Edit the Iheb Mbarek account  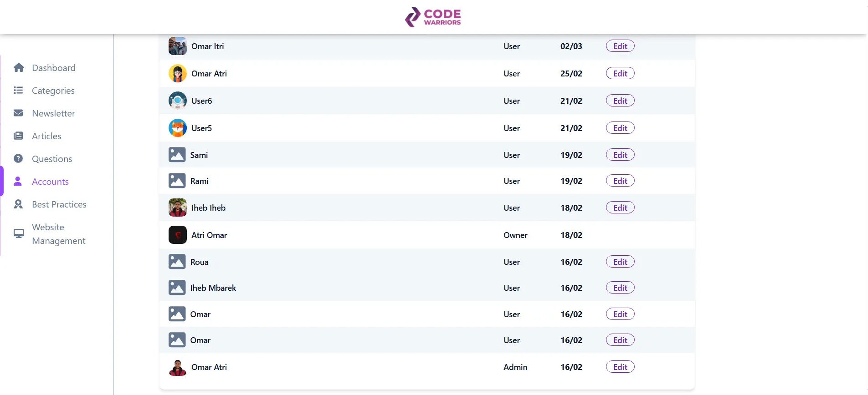click(620, 288)
